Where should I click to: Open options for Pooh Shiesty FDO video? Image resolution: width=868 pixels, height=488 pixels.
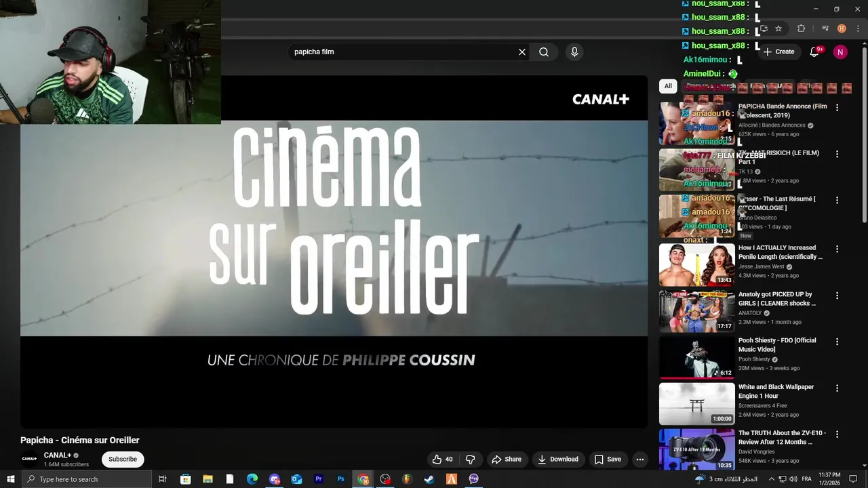pyautogui.click(x=837, y=342)
